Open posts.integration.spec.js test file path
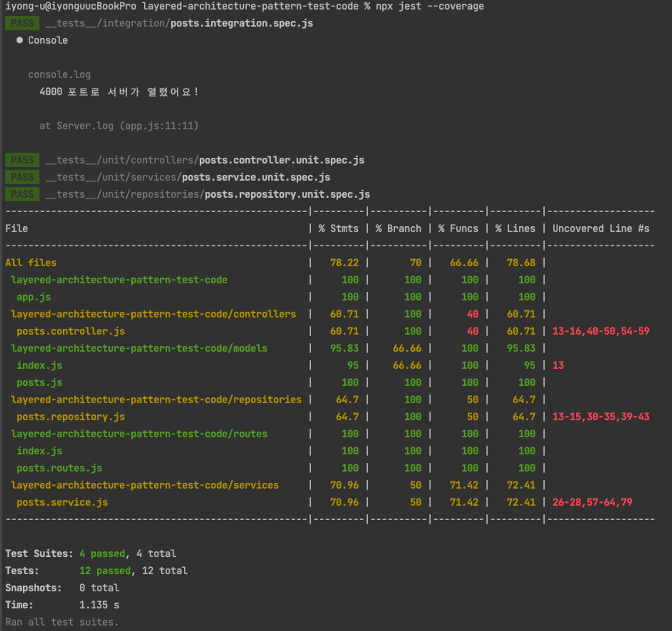This screenshot has width=672, height=631. pos(179,23)
